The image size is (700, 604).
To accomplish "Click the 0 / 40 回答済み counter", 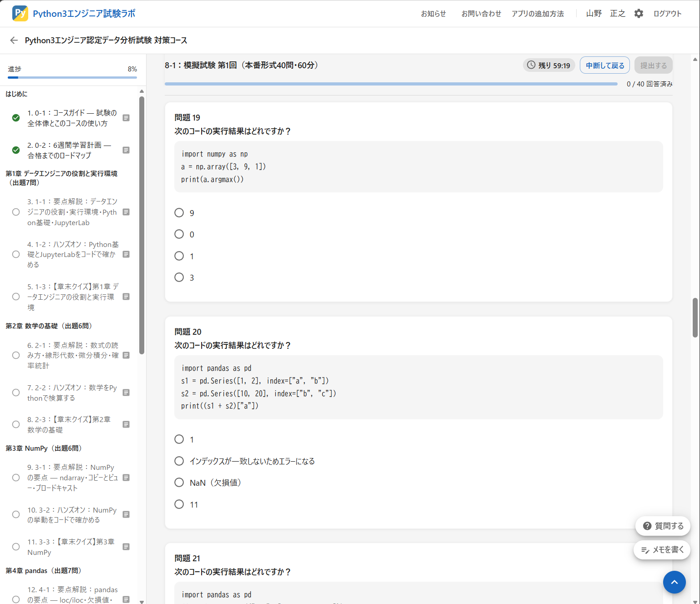I will point(649,84).
